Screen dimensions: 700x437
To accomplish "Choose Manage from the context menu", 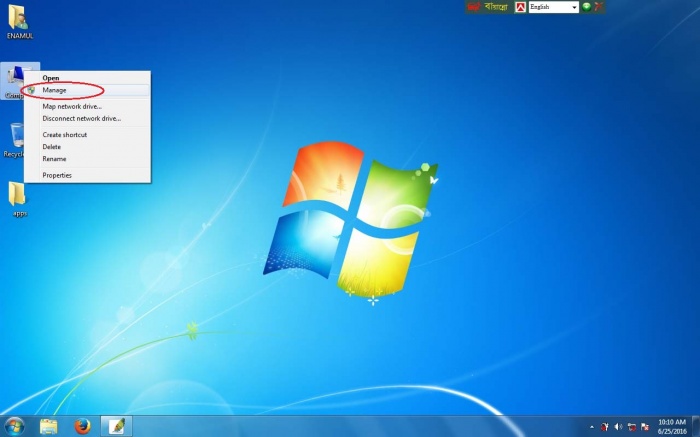I will click(x=87, y=90).
